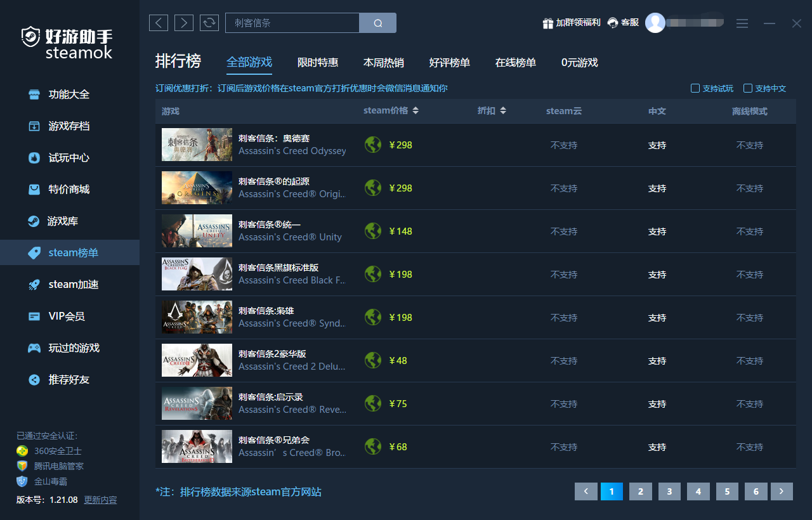Open the Assassin's Creed II cover thumbnail
Viewport: 812px width, 520px height.
[197, 360]
